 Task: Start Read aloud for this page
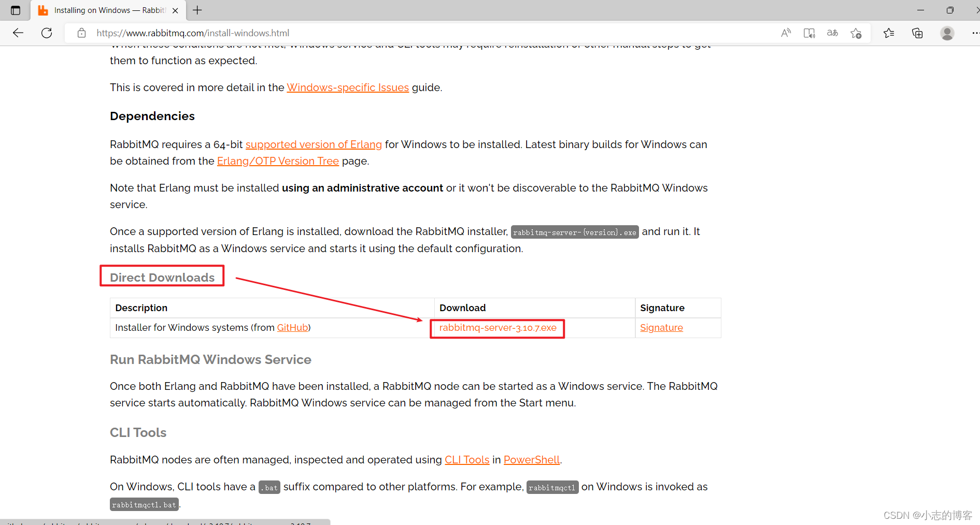pyautogui.click(x=786, y=33)
